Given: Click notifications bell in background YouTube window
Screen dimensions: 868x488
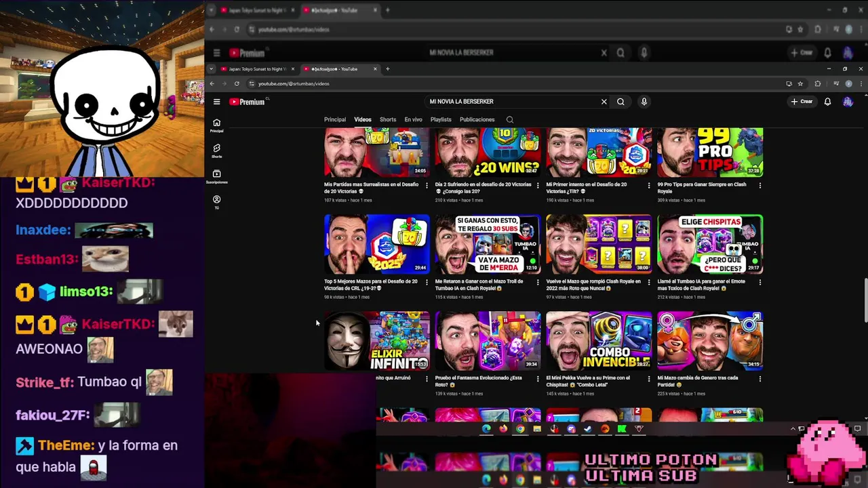Looking at the screenshot, I should pyautogui.click(x=827, y=53).
